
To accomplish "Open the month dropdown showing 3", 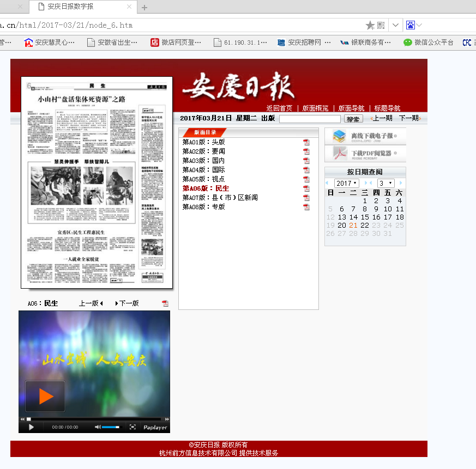I will tap(386, 183).
